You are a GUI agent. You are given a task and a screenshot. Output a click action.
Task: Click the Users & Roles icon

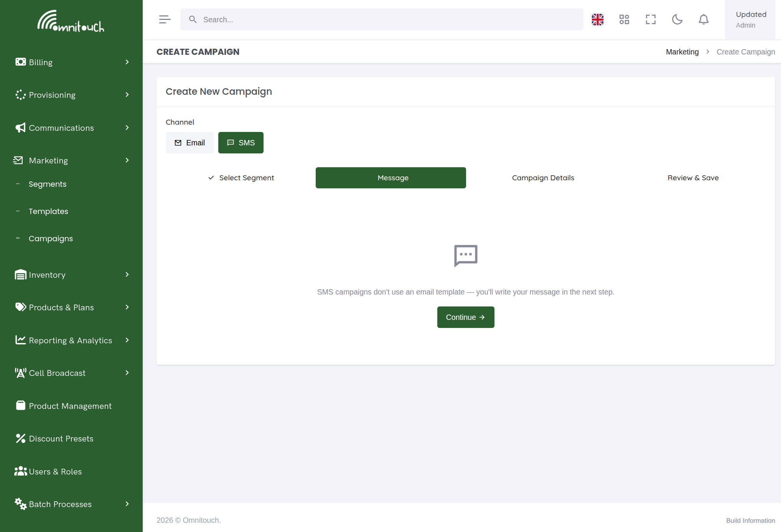[x=20, y=471]
